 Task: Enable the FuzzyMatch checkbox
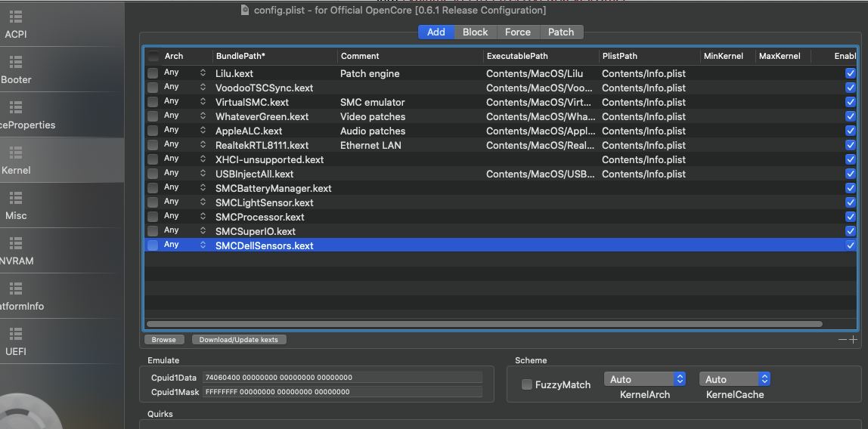[527, 384]
